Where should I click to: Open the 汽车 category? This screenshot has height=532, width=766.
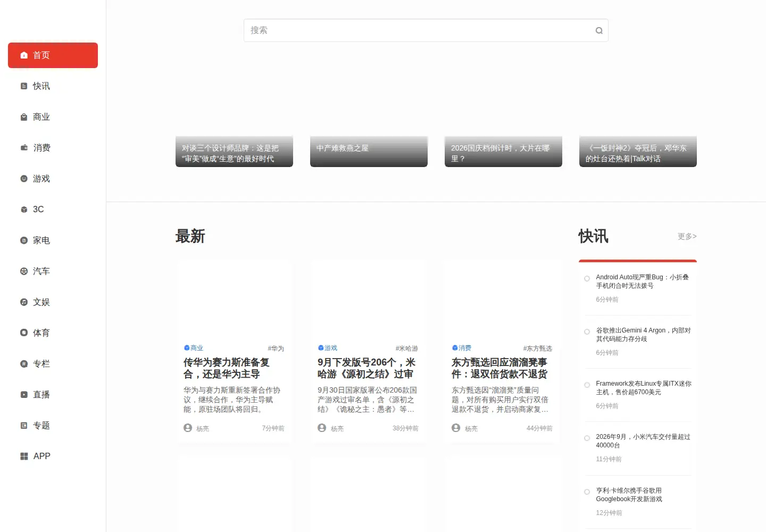pyautogui.click(x=53, y=271)
